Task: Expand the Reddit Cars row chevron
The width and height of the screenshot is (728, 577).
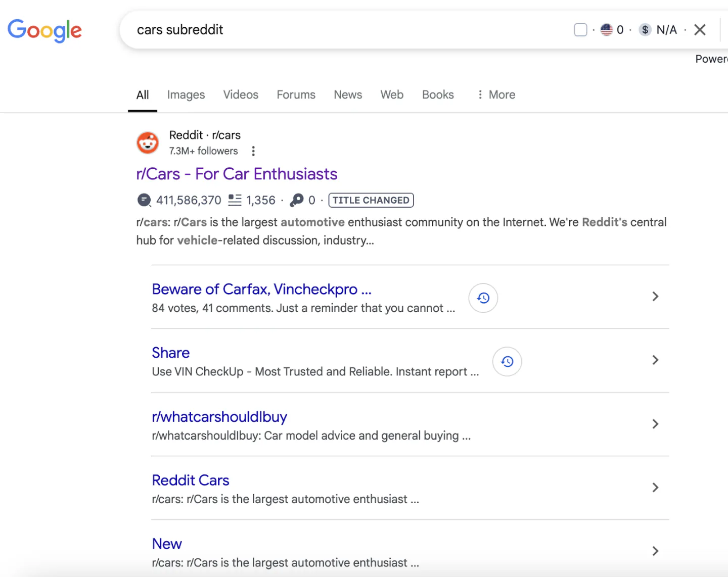Action: pyautogui.click(x=655, y=488)
